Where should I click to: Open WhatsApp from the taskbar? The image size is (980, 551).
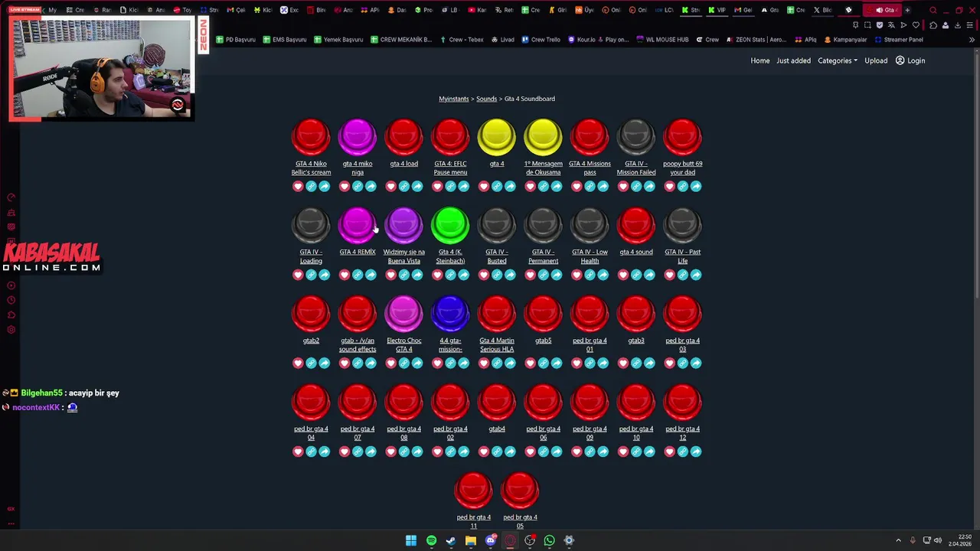[549, 541]
